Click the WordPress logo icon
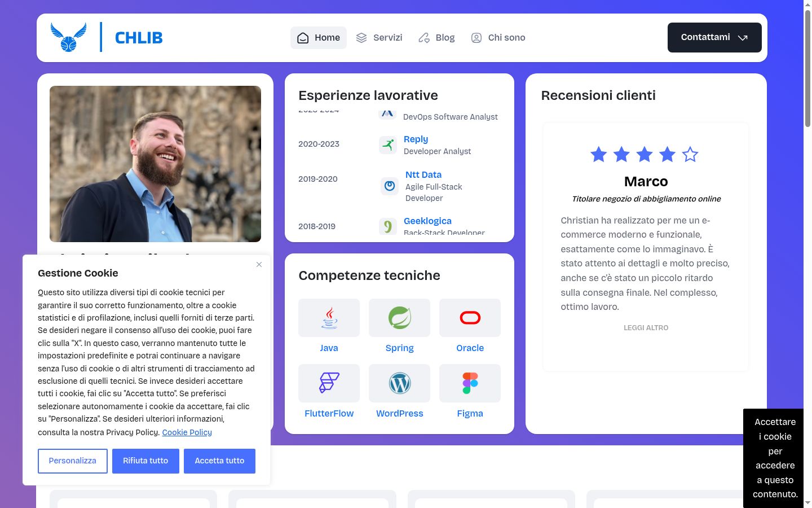This screenshot has height=508, width=812. [x=399, y=383]
